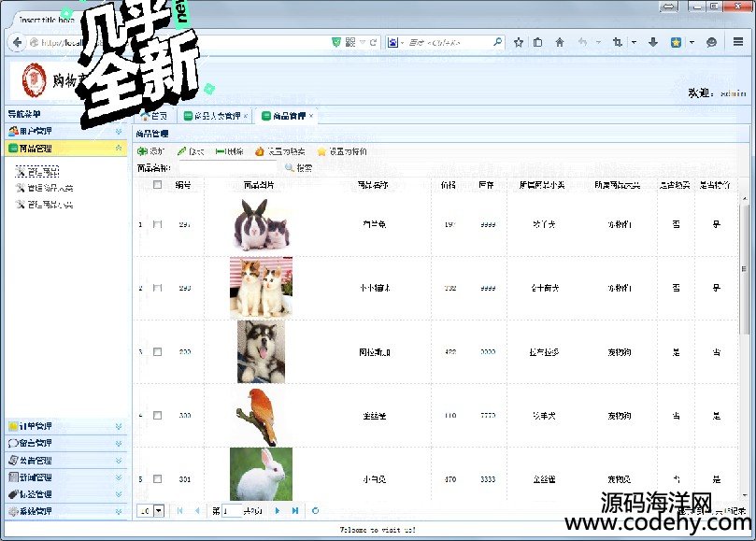Viewport: 756px width, 541px height.
Task: Sort by the 库存 column header
Action: point(487,185)
